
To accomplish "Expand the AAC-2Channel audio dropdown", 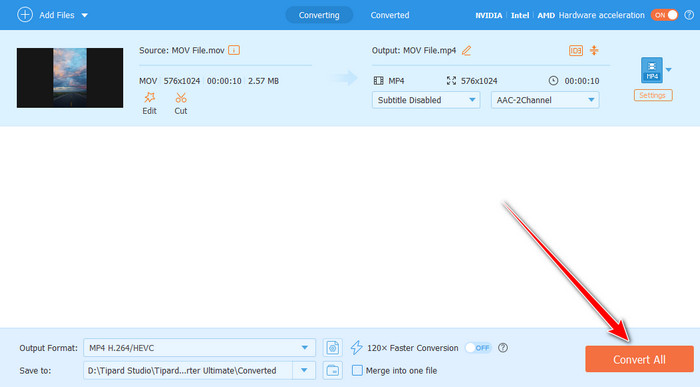I will tap(545, 100).
